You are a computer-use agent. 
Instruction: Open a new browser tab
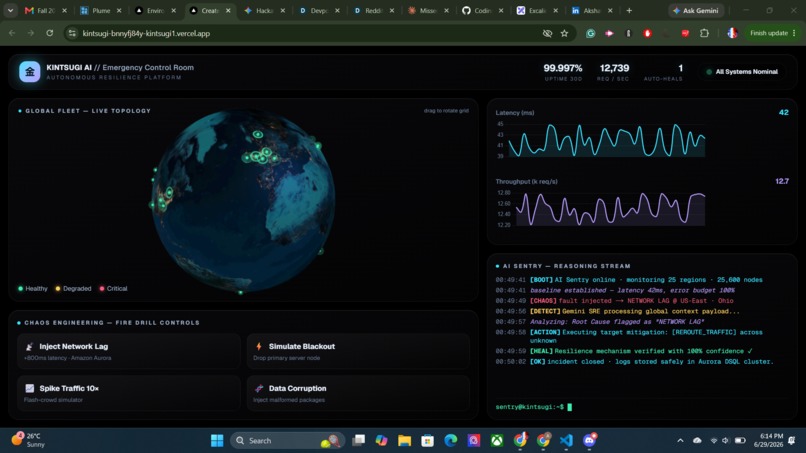[629, 10]
